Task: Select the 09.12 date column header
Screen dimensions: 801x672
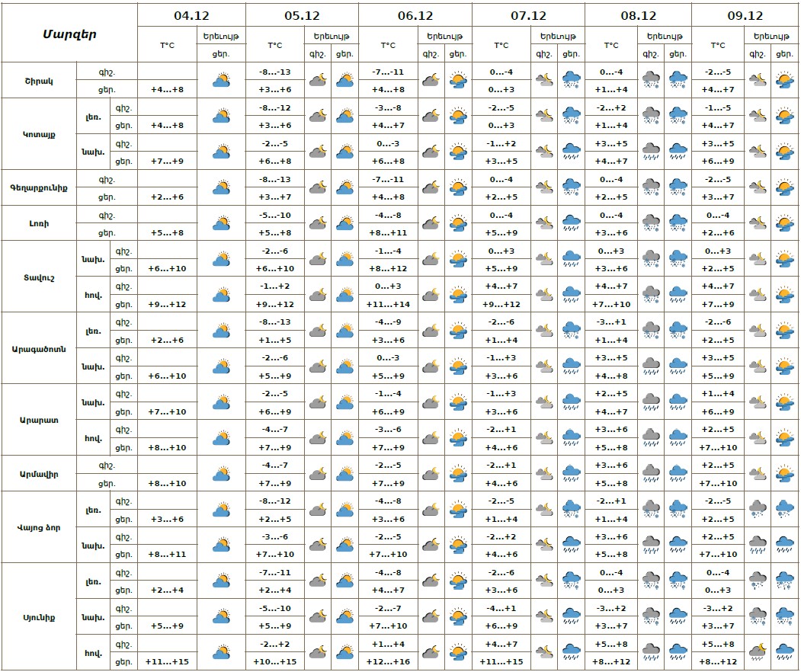Action: [745, 15]
